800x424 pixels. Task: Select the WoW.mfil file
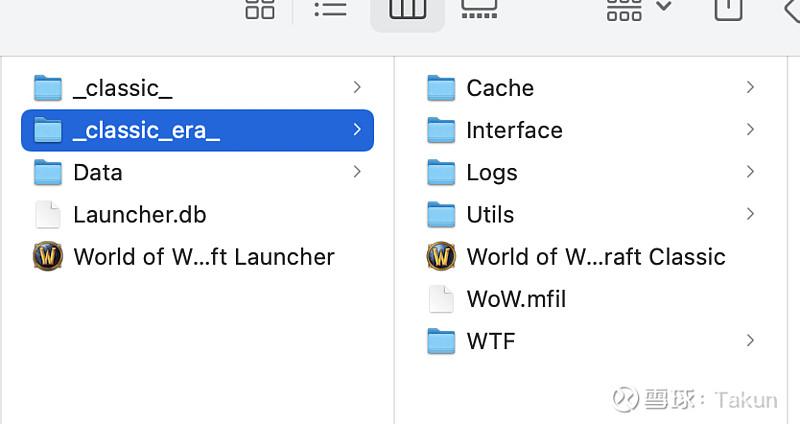pyautogui.click(x=497, y=298)
